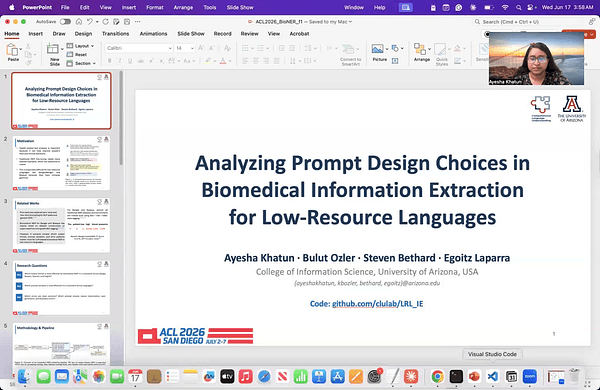Switch to the Insert ribbon tab
Viewport: 600px width, 390px height.
(36, 34)
